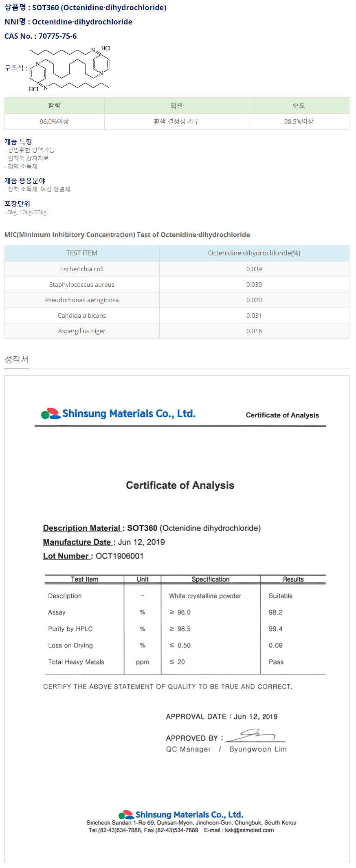Click the TEST ITEM column header
Viewport: 356px width, 868px height.
(82, 253)
